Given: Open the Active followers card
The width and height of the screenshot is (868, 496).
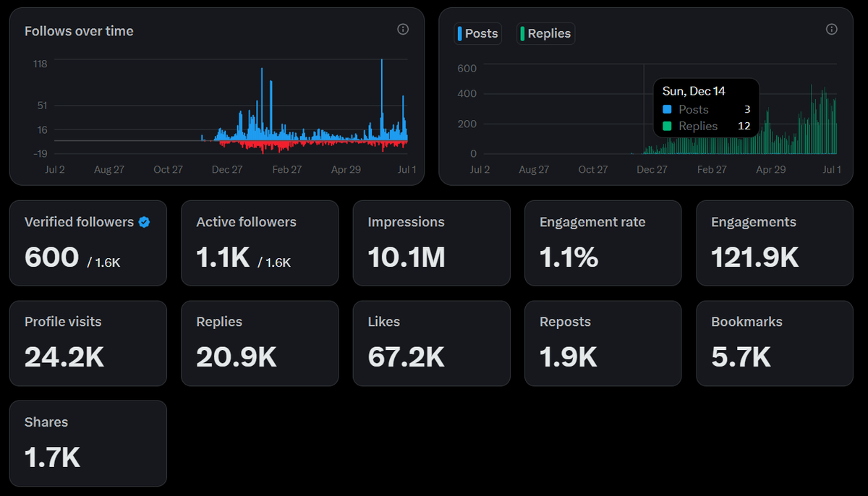Looking at the screenshot, I should [260, 243].
